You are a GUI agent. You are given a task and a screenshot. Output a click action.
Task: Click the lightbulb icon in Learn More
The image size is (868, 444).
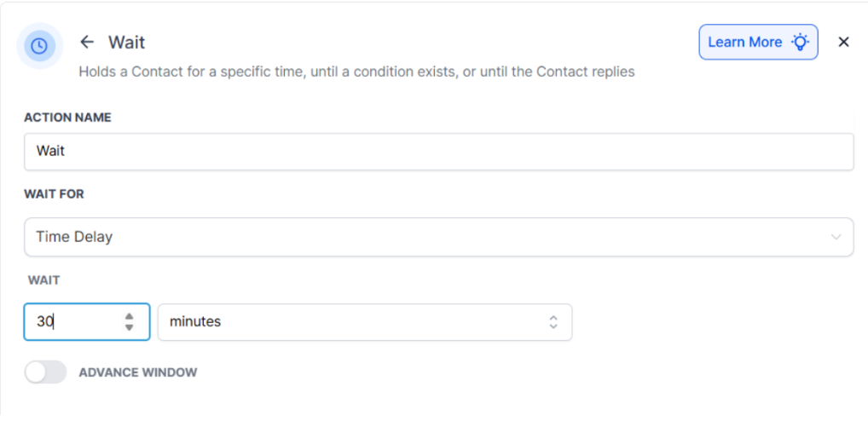[x=800, y=42]
